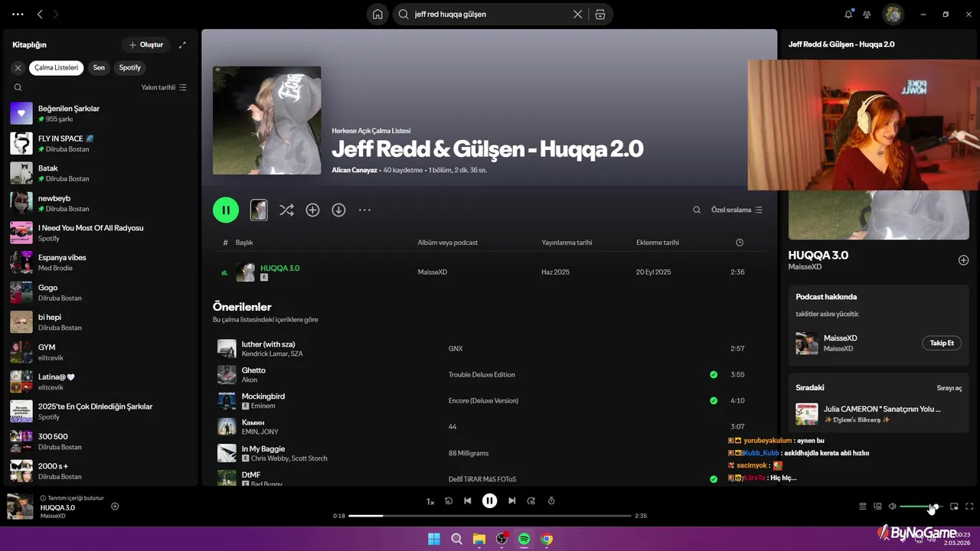
Task: Add now playing track to library
Action: pyautogui.click(x=115, y=506)
